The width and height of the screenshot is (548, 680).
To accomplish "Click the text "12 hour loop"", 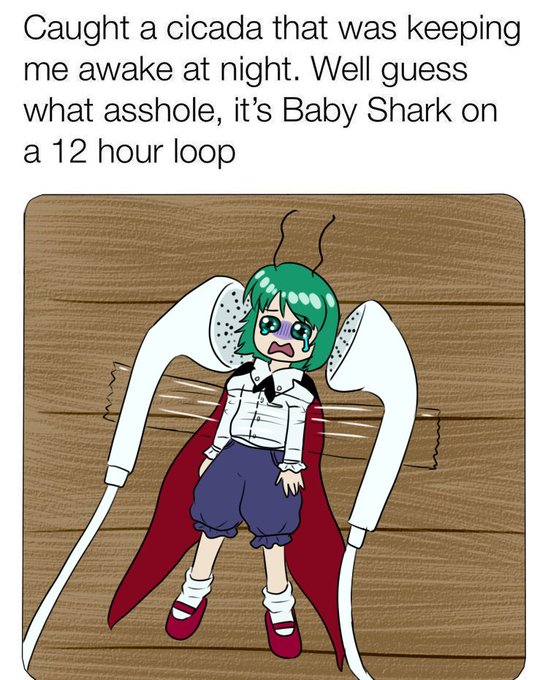I will 144,153.
